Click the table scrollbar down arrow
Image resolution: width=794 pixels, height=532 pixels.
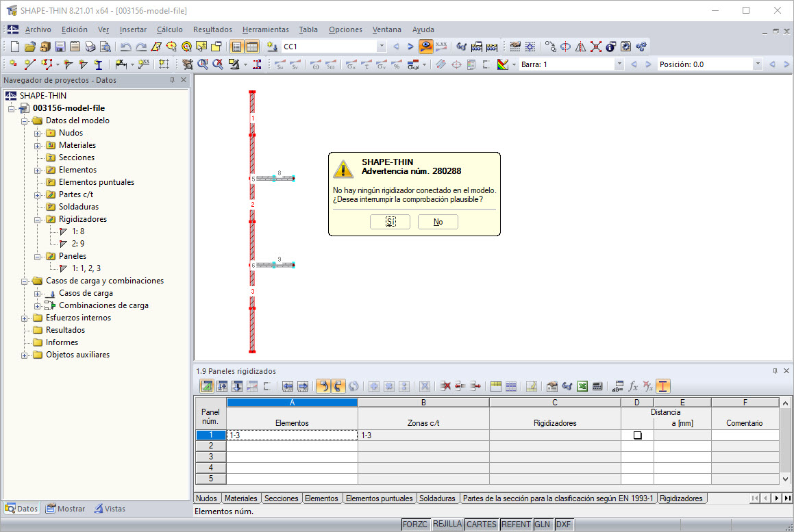click(x=785, y=479)
